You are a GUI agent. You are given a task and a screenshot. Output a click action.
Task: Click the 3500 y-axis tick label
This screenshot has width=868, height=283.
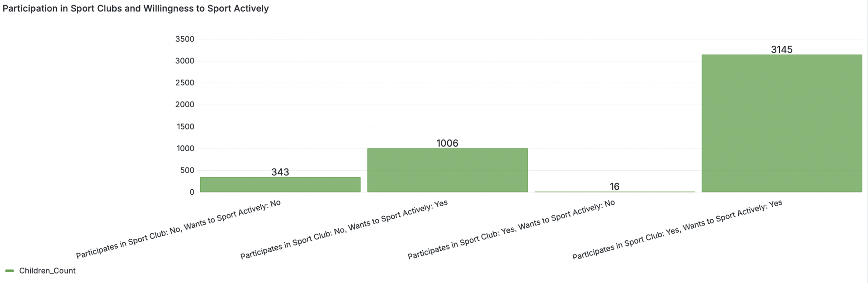pyautogui.click(x=185, y=39)
